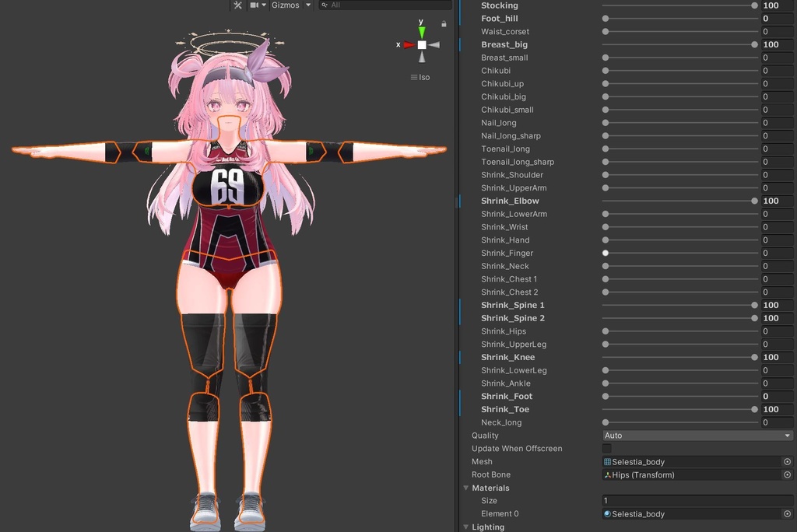Select the Shrink_UpperArm label
Screen dimensions: 797x532
(514, 188)
